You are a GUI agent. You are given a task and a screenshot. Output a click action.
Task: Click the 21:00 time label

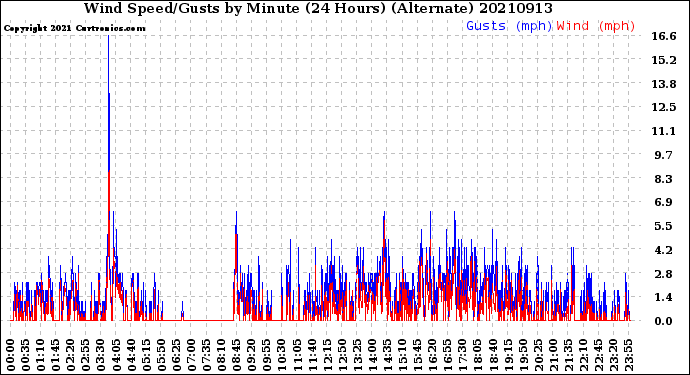tap(553, 355)
